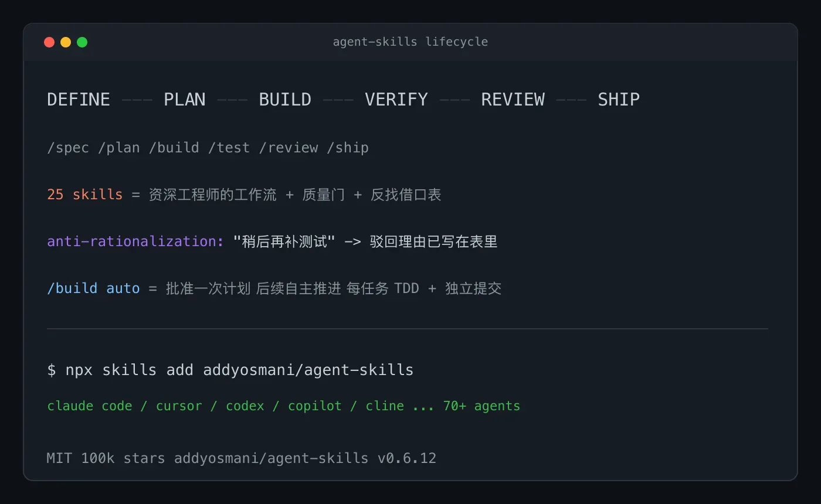
Task: Click the lowercase /review slash command
Action: [x=289, y=148]
